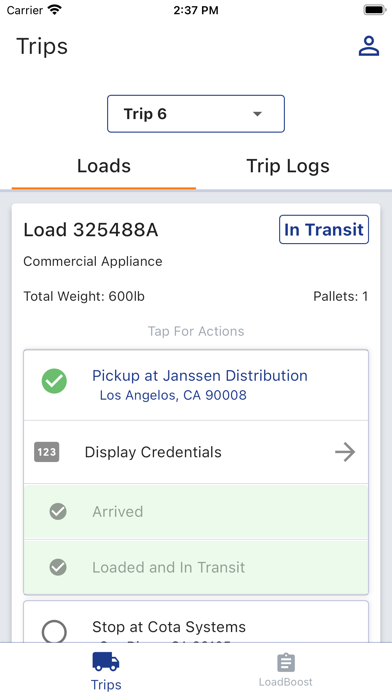Toggle the Arrived check circle
The width and height of the screenshot is (392, 696).
58,511
